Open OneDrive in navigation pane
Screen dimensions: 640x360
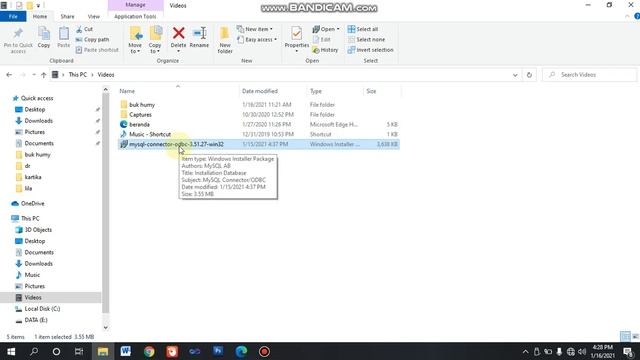point(32,203)
